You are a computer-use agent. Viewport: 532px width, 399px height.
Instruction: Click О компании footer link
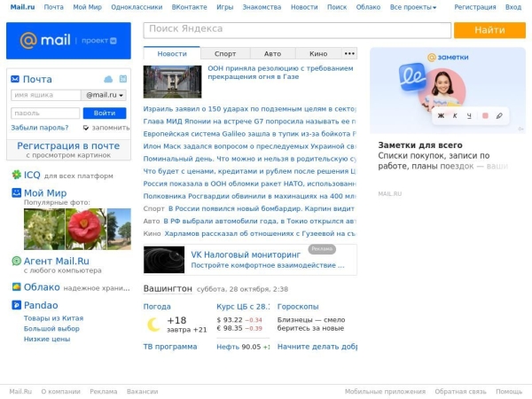point(60,392)
